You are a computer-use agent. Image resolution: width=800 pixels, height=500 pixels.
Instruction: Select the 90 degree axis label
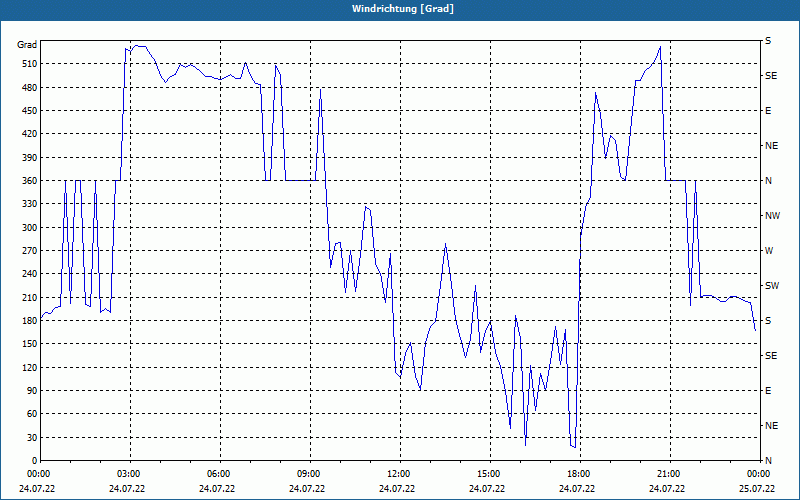point(32,391)
